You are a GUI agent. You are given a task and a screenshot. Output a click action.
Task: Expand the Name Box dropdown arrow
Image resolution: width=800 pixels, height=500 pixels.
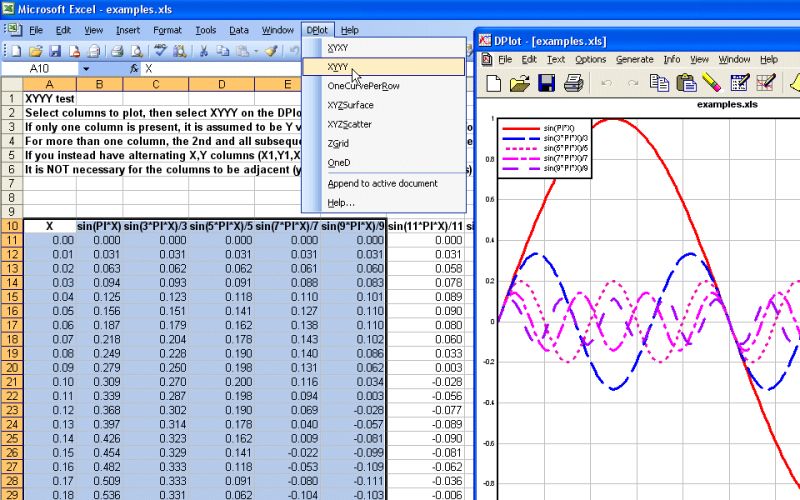86,68
